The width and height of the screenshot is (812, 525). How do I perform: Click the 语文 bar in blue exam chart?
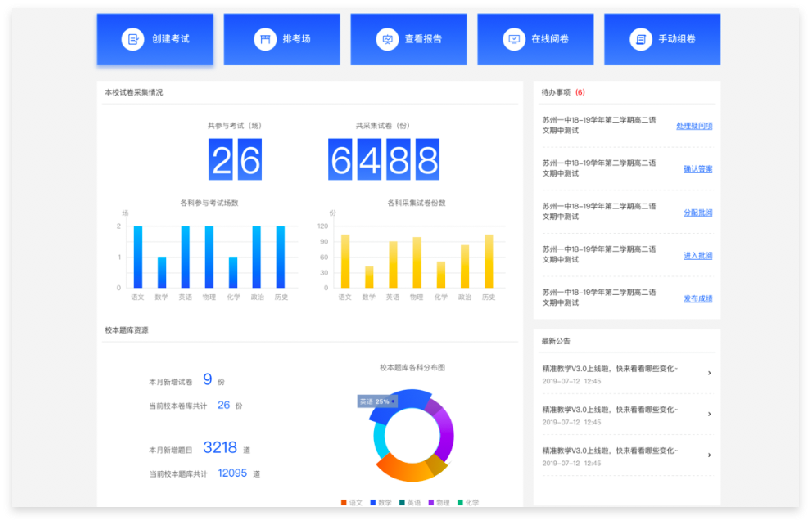[138, 257]
